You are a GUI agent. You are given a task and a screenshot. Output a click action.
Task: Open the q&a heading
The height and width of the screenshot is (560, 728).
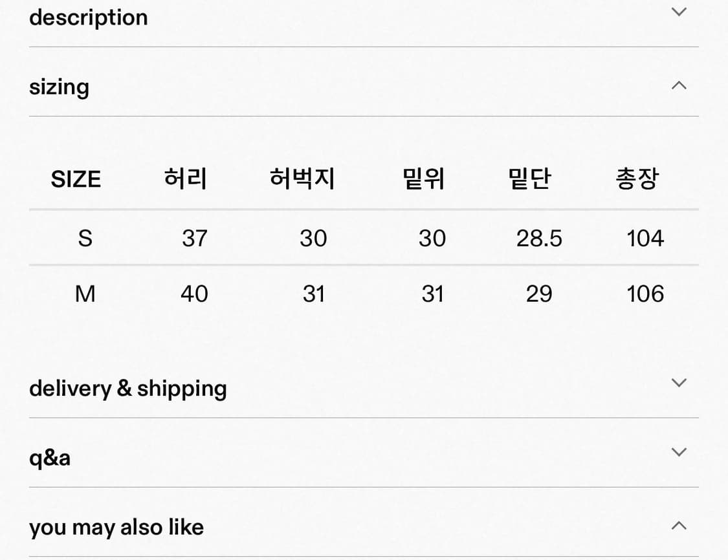tap(50, 458)
